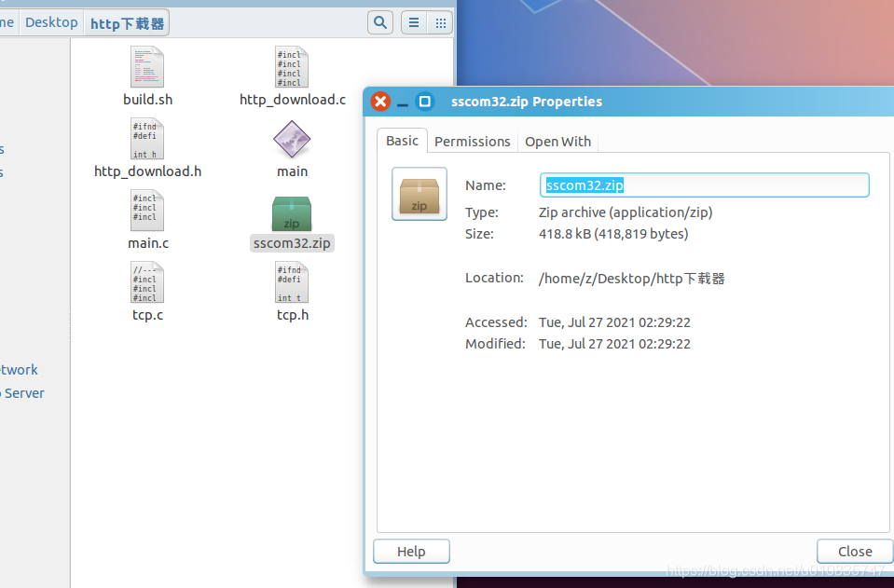The width and height of the screenshot is (894, 588).
Task: Click the Accessed date value
Action: tap(614, 322)
